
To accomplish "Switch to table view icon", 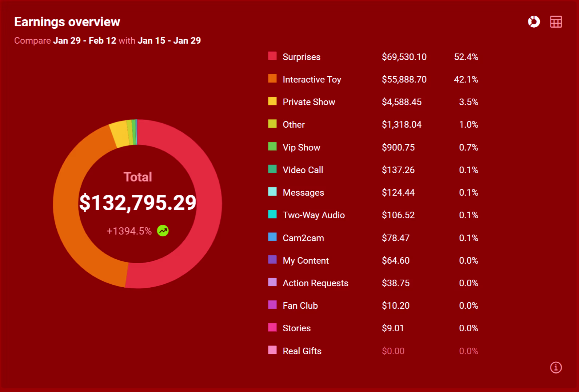I will coord(556,22).
